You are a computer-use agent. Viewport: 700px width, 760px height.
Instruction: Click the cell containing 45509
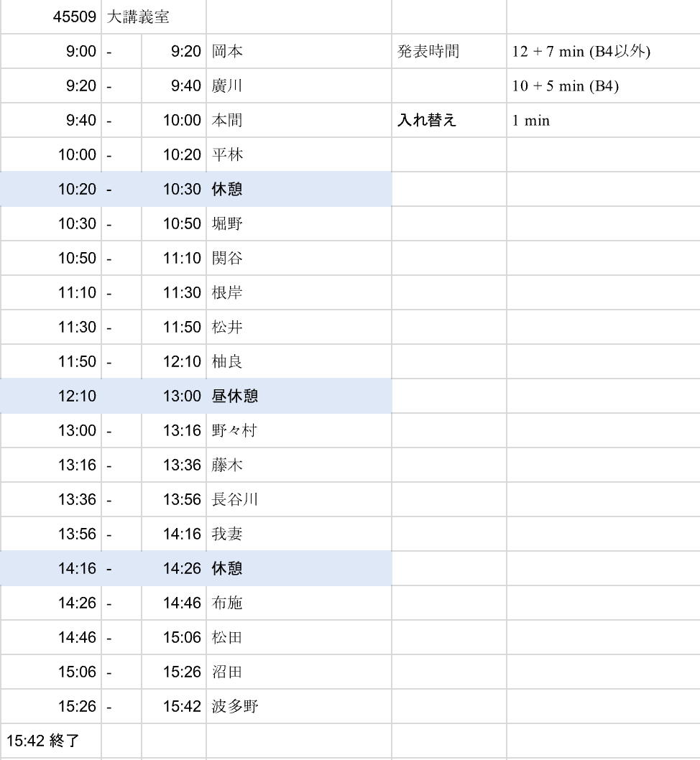coord(75,17)
